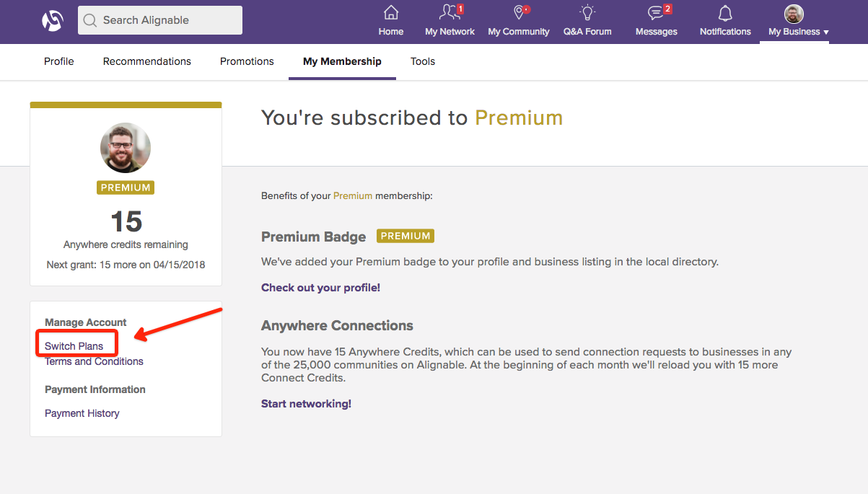Click the PREMIUM badge under profile photo
The width and height of the screenshot is (868, 494).
pos(126,188)
